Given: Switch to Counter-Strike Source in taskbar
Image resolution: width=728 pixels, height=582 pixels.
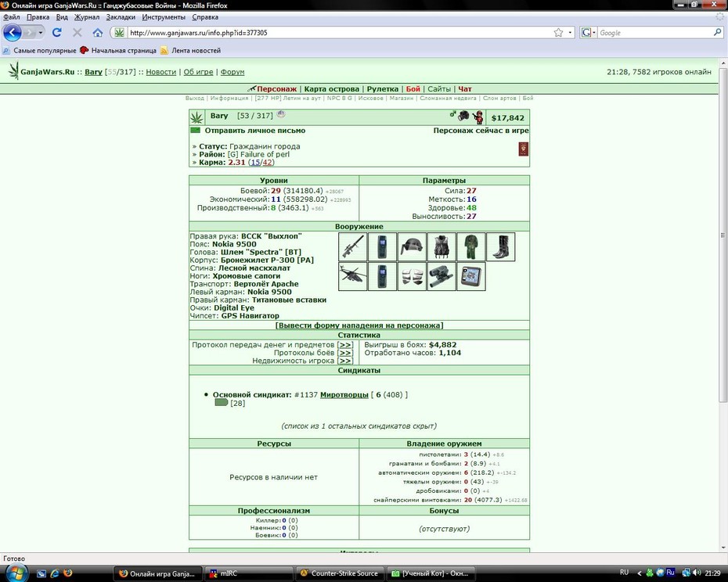Looking at the screenshot, I should coord(340,573).
